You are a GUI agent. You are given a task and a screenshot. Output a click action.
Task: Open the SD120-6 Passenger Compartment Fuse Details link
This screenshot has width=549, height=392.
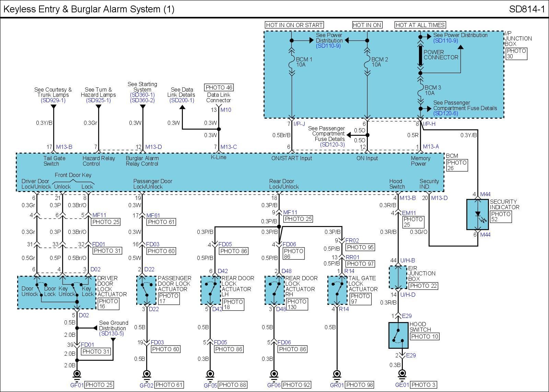(445, 114)
